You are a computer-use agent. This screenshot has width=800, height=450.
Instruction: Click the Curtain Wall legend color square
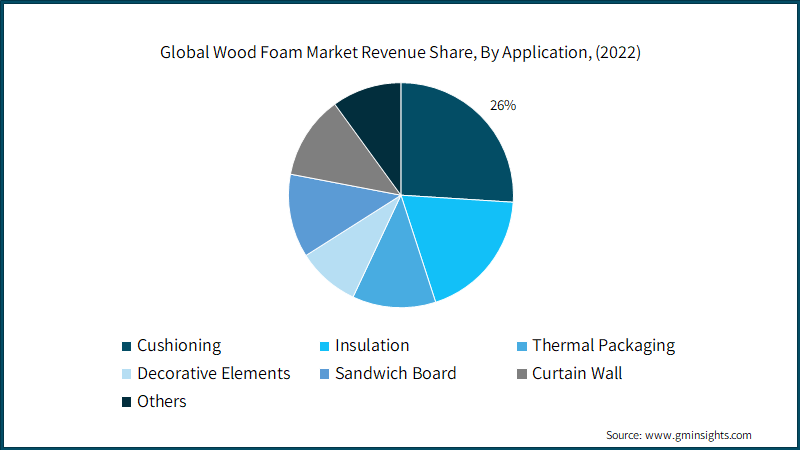pos(521,374)
